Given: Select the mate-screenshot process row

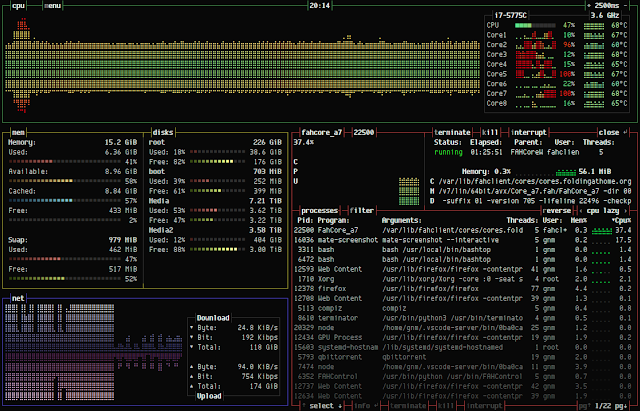Looking at the screenshot, I should coord(462,240).
